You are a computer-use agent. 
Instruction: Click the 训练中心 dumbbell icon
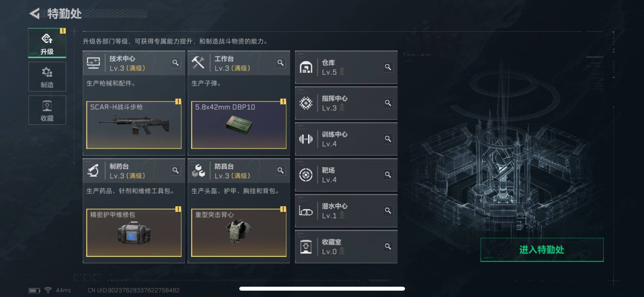(306, 139)
